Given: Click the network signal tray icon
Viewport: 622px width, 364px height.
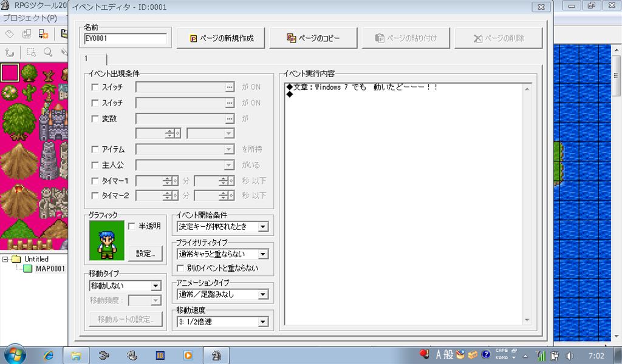Looking at the screenshot, I should click(541, 356).
